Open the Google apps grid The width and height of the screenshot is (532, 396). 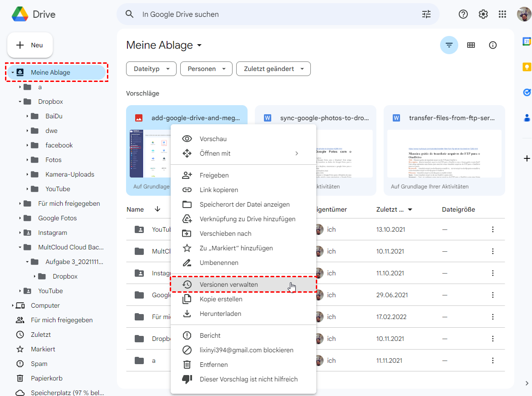point(502,14)
